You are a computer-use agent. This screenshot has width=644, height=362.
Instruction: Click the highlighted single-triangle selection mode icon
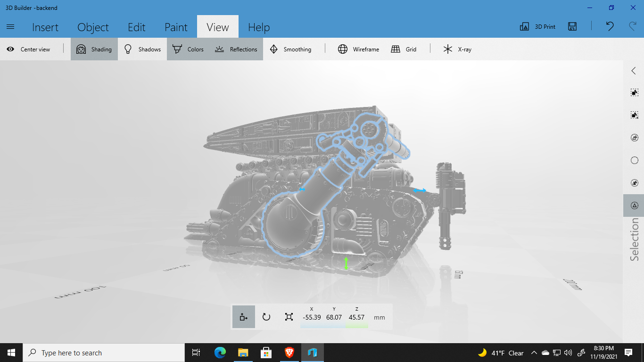click(x=634, y=206)
